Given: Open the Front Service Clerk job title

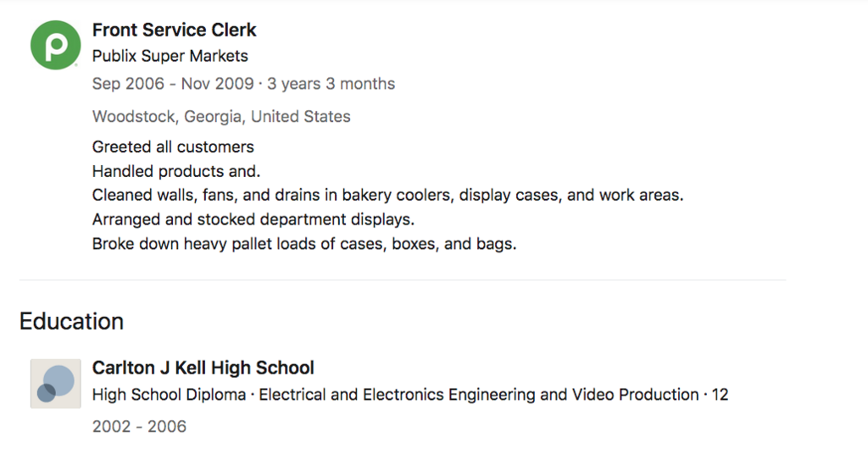Looking at the screenshot, I should [174, 30].
